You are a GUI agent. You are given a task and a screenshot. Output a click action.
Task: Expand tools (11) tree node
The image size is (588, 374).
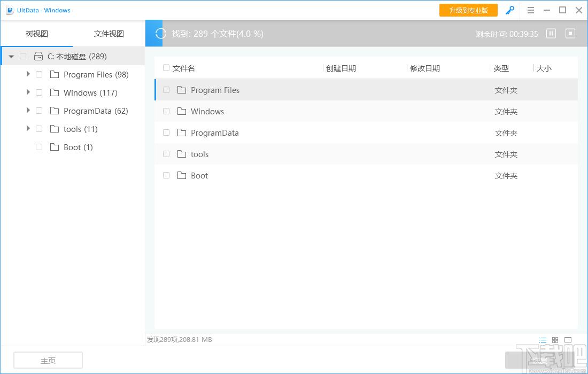click(x=28, y=128)
